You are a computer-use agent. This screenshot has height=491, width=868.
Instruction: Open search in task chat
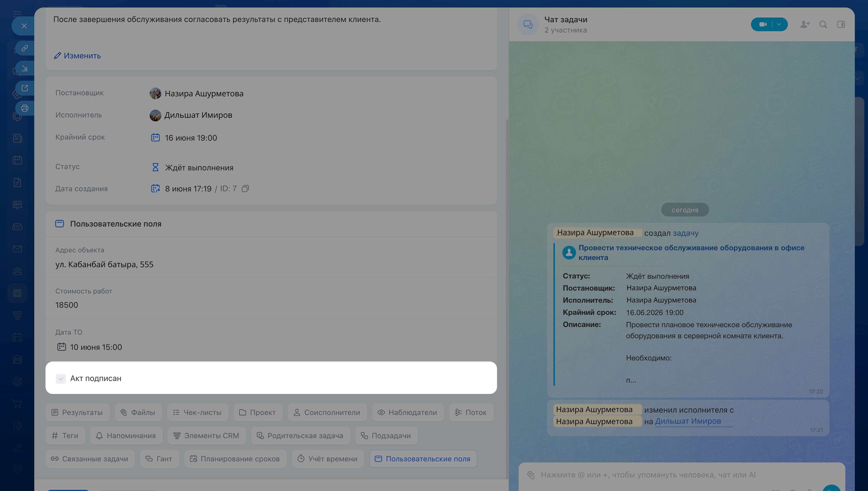point(823,24)
